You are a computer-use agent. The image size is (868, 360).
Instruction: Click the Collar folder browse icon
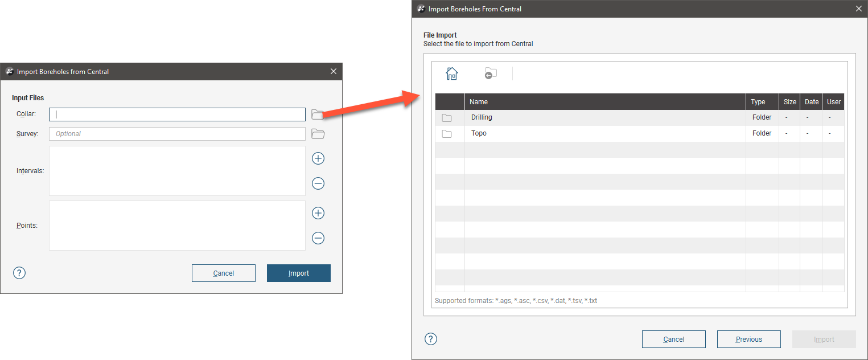tap(318, 114)
